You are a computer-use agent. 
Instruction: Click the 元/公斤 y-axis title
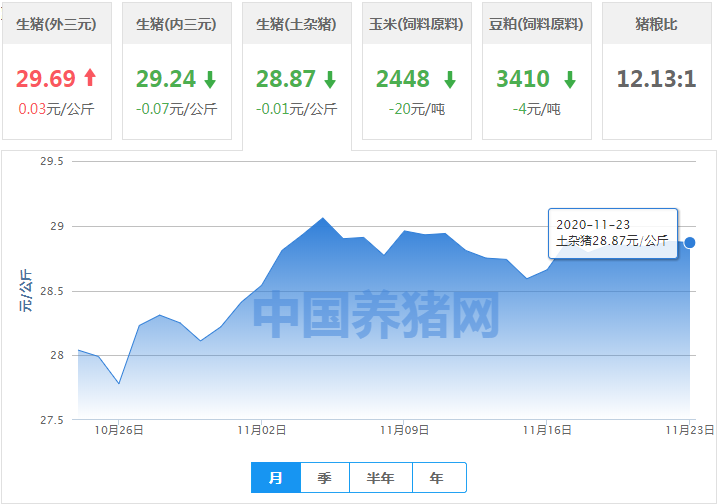click(25, 291)
